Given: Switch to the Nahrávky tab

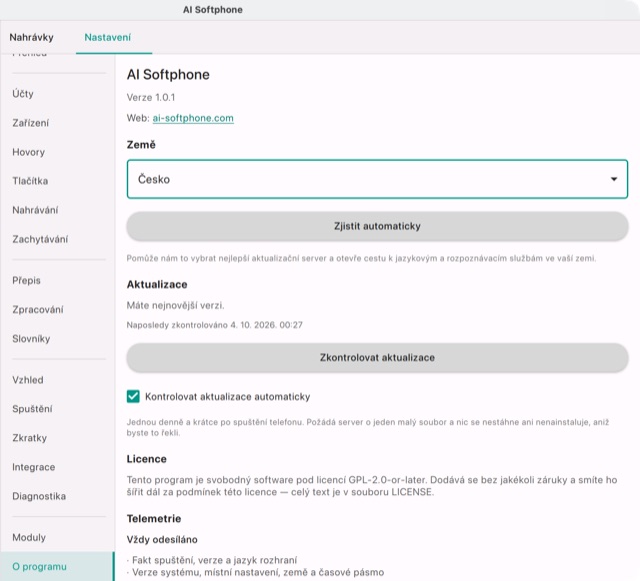Looking at the screenshot, I should click(x=31, y=37).
